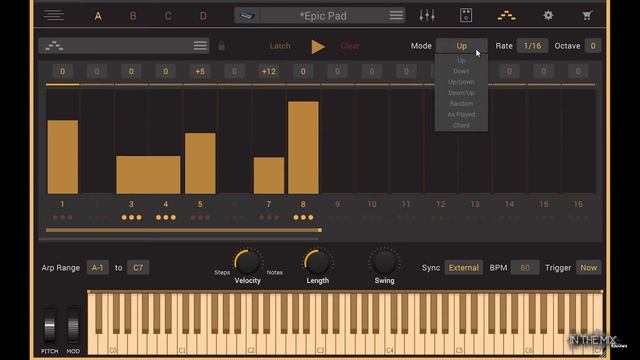Open the mixer sliders panel
Viewport: 640px width, 360px height.
pos(427,16)
